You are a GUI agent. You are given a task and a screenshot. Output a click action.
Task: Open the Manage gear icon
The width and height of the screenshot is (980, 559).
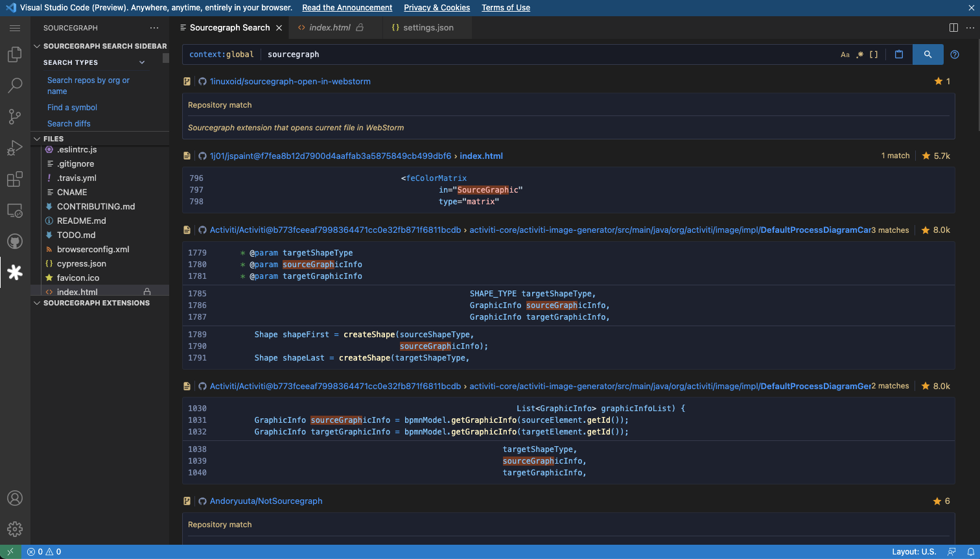pos(15,529)
